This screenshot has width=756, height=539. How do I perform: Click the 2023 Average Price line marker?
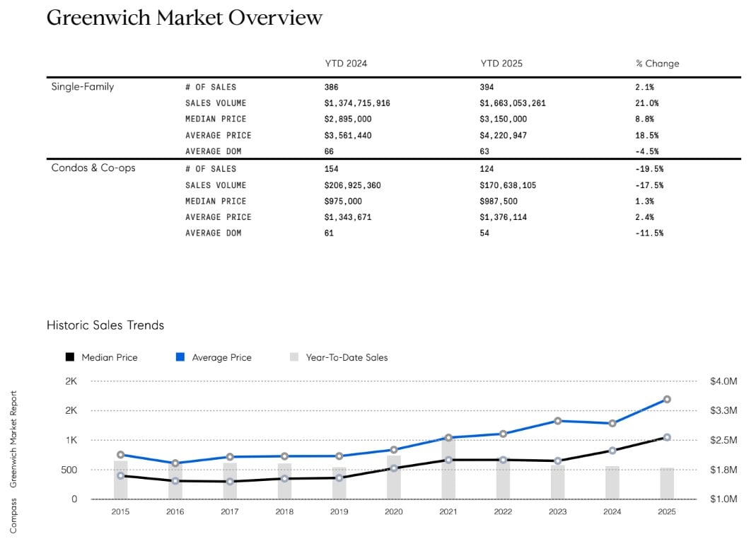pyautogui.click(x=557, y=421)
